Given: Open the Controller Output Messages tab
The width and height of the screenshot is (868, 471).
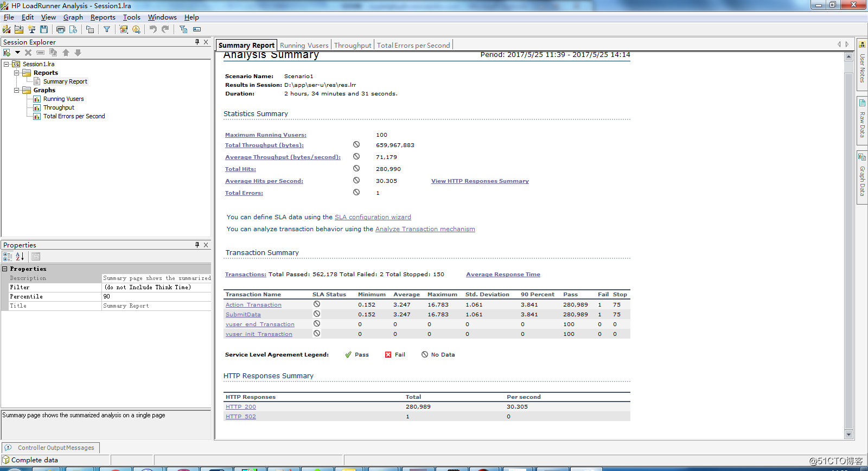Looking at the screenshot, I should pos(50,448).
